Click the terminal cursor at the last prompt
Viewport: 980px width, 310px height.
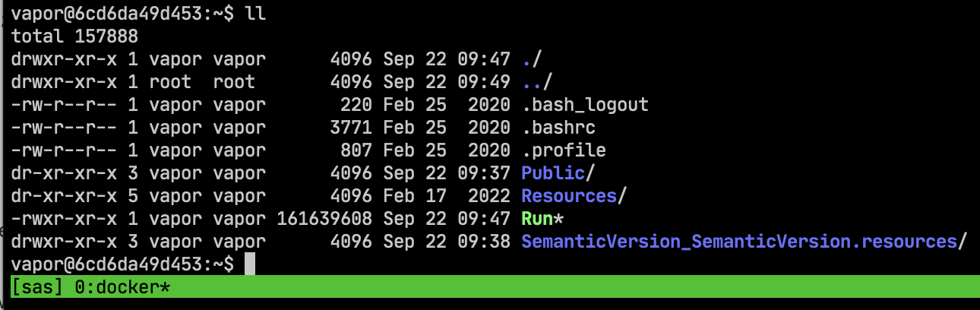(250, 264)
